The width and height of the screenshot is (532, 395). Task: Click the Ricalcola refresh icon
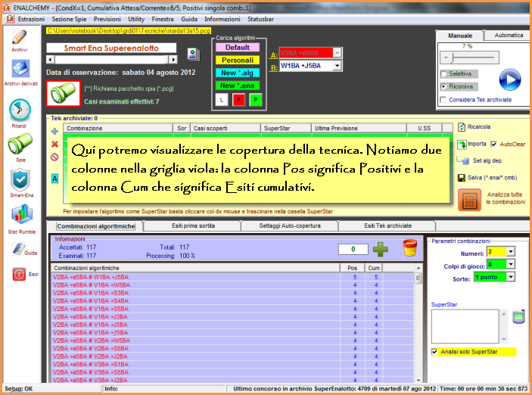(x=462, y=127)
